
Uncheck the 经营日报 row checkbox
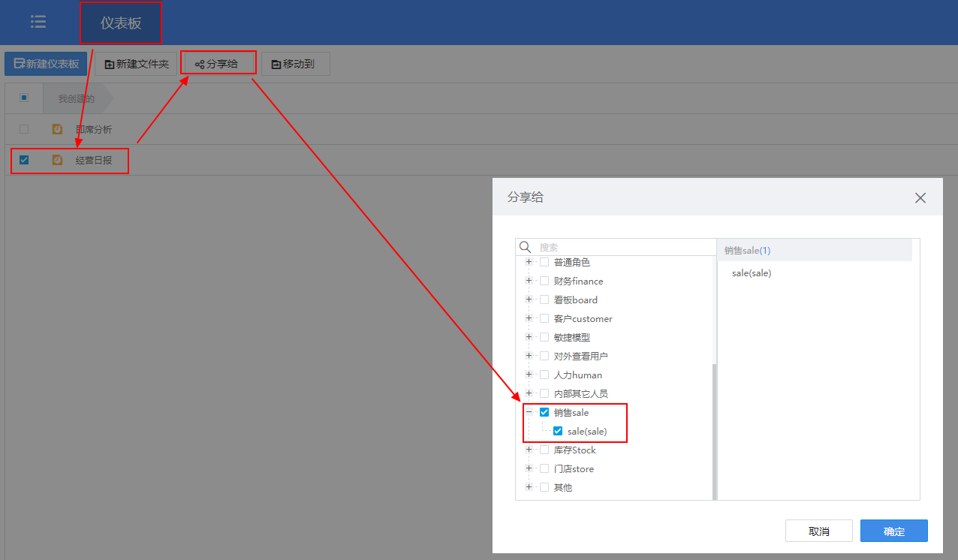tap(24, 160)
